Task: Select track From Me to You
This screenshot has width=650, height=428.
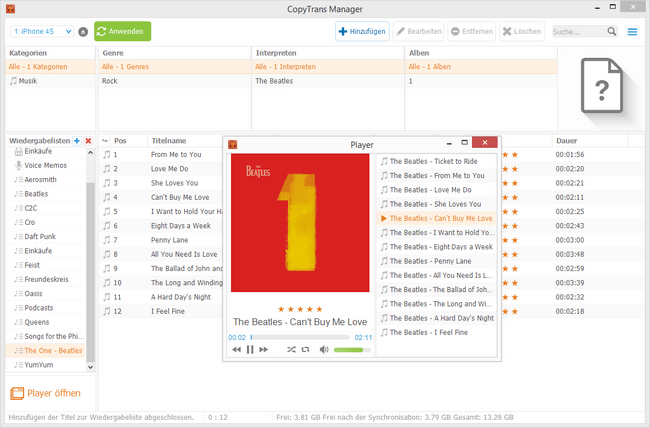Action: point(176,155)
